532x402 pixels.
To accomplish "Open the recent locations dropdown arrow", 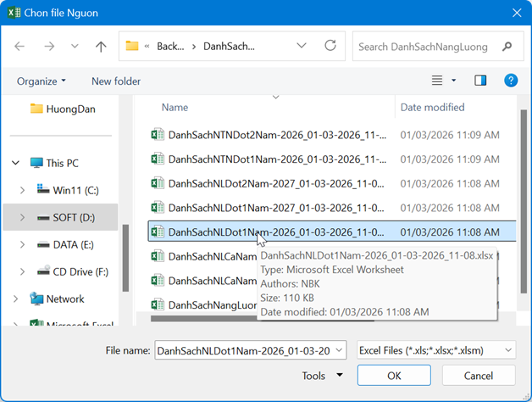I will 75,46.
